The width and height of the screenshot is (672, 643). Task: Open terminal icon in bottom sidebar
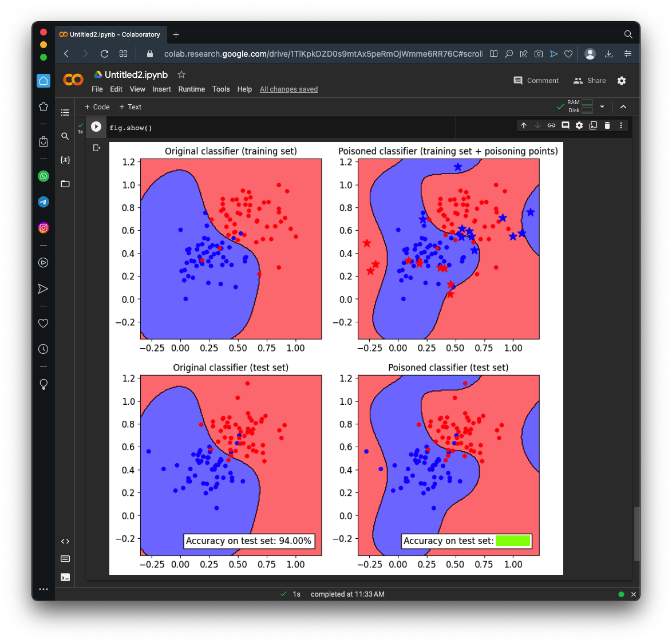pyautogui.click(x=65, y=577)
